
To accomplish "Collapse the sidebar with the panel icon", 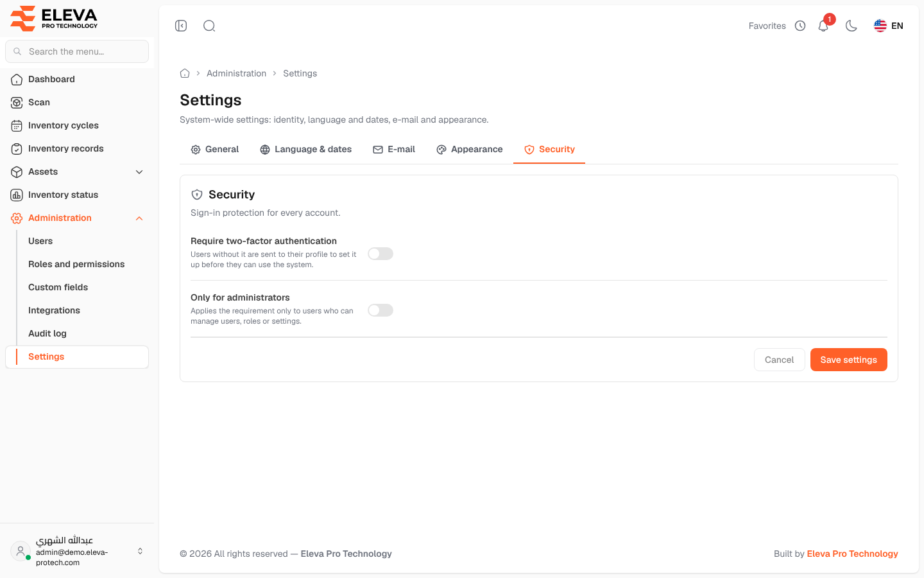I will [181, 26].
